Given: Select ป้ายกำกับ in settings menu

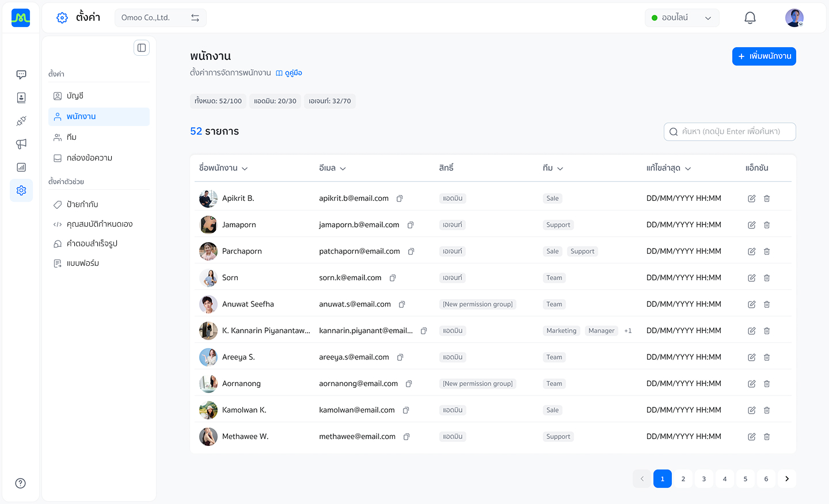Looking at the screenshot, I should tap(99, 205).
